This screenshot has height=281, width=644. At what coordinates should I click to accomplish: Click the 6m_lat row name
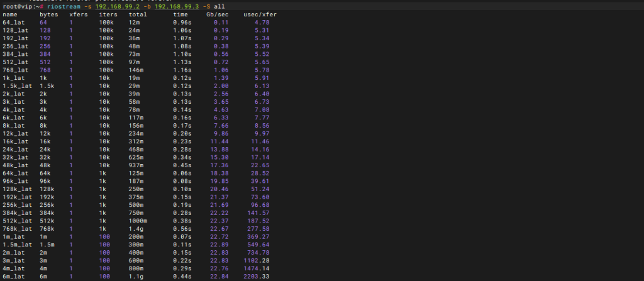[13, 276]
